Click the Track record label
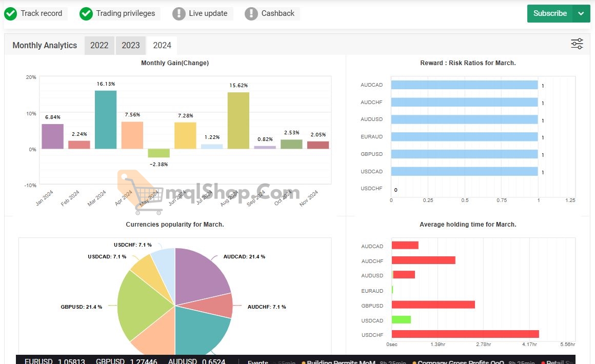The width and height of the screenshot is (595, 364). [42, 14]
